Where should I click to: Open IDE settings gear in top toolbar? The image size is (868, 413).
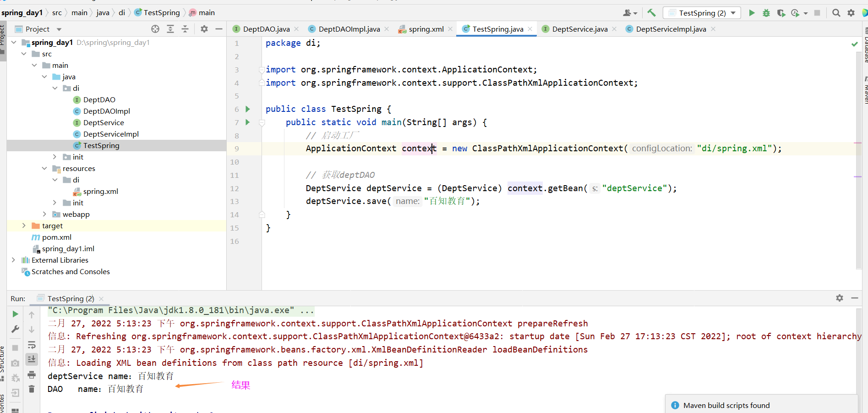click(851, 13)
